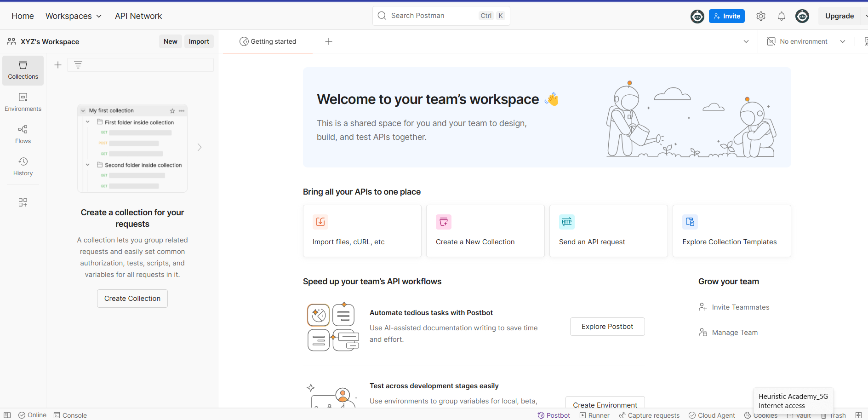
Task: Click the HTTP Send an API request icon
Action: tap(567, 222)
